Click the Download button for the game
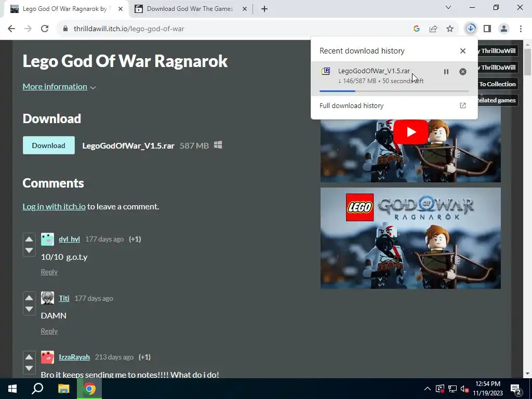 click(48, 145)
